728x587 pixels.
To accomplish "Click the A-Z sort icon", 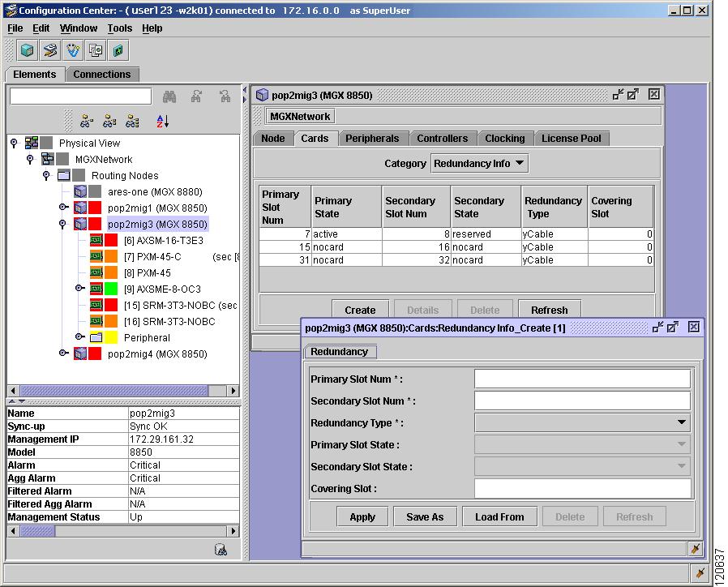I will pyautogui.click(x=162, y=122).
